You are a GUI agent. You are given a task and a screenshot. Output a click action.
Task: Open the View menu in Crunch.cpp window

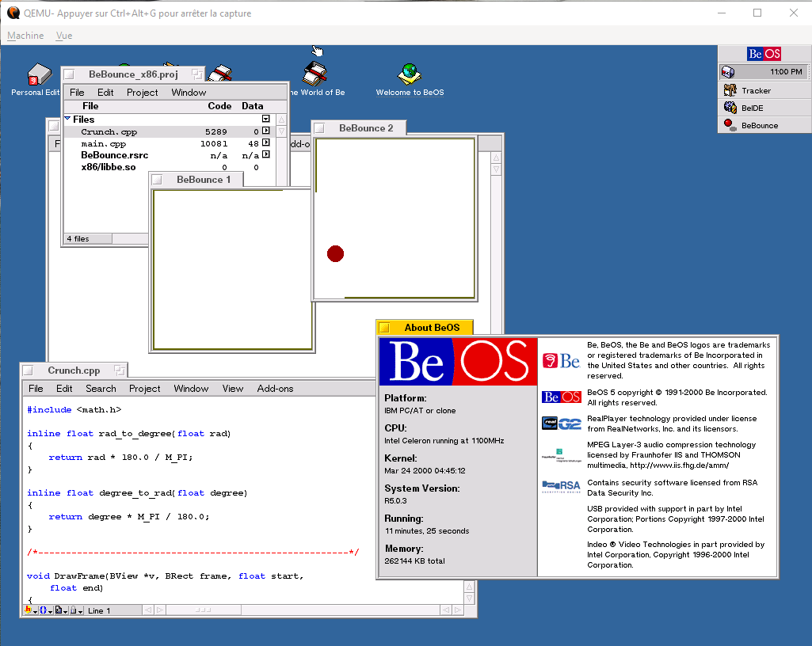(x=233, y=388)
